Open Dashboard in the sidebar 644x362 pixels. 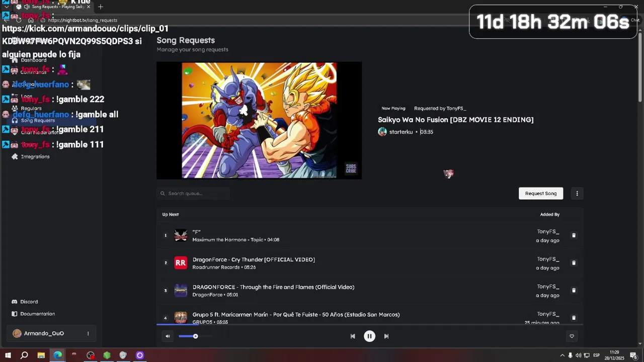click(x=34, y=60)
